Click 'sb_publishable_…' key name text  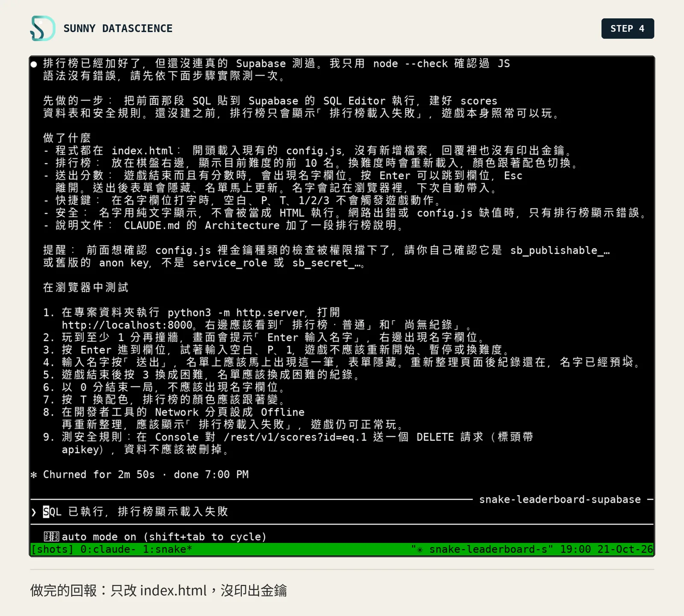(x=560, y=251)
